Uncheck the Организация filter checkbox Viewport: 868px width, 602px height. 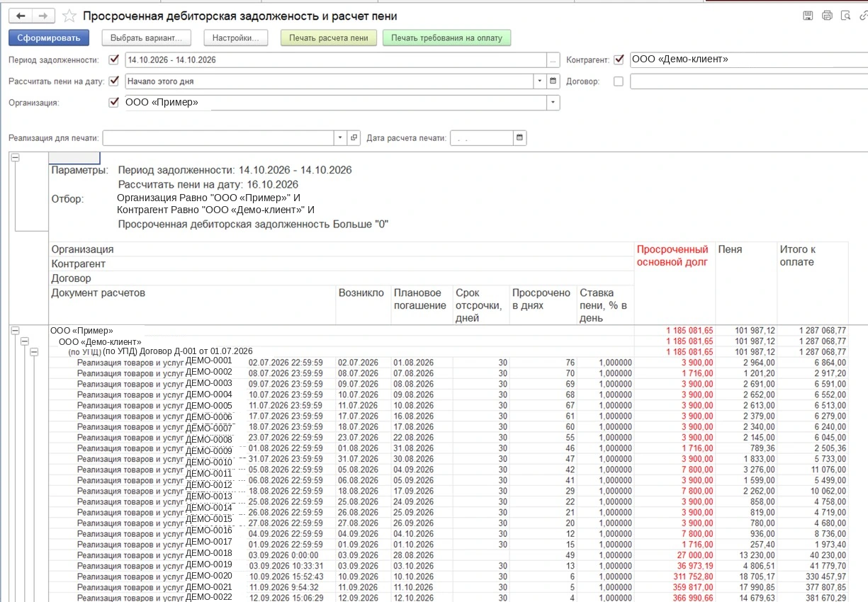(x=114, y=102)
